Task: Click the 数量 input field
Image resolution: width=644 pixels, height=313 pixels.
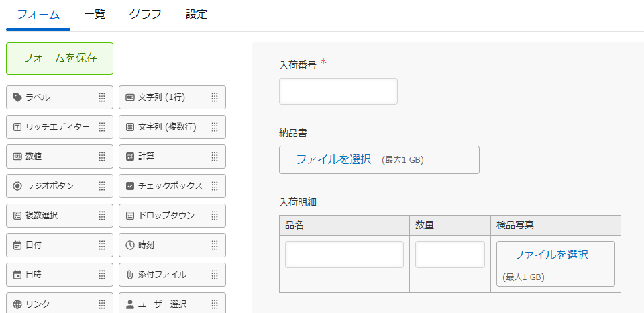Action: click(x=449, y=255)
